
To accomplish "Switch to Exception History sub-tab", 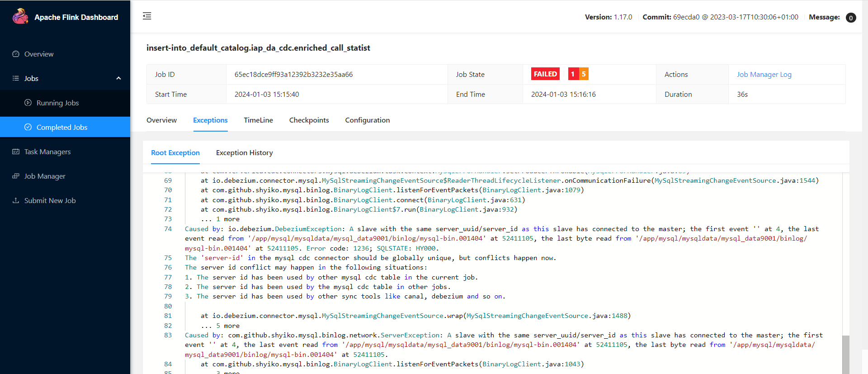I will 244,152.
